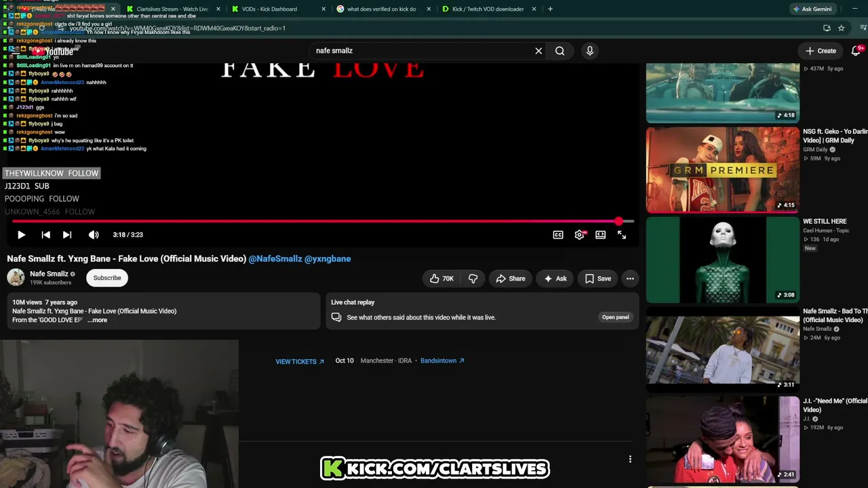Open the GRM Daily channel name
Image resolution: width=868 pixels, height=488 pixels.
coord(815,150)
